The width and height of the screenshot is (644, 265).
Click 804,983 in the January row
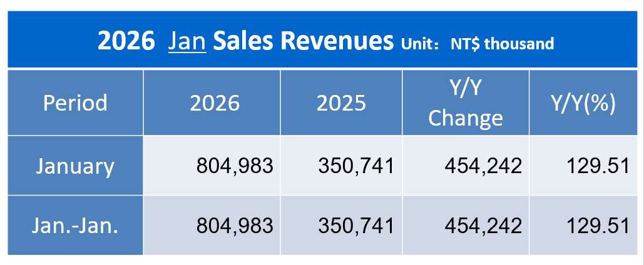click(x=235, y=166)
